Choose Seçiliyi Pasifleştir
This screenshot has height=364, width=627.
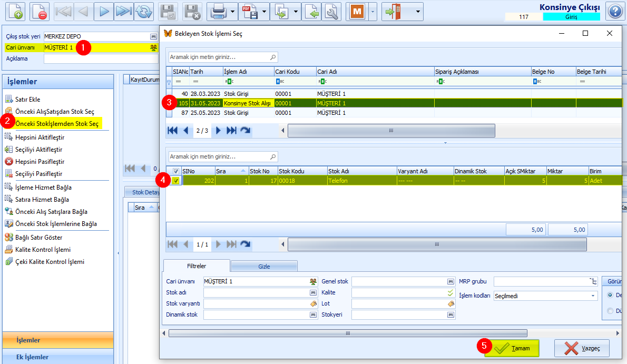click(39, 174)
